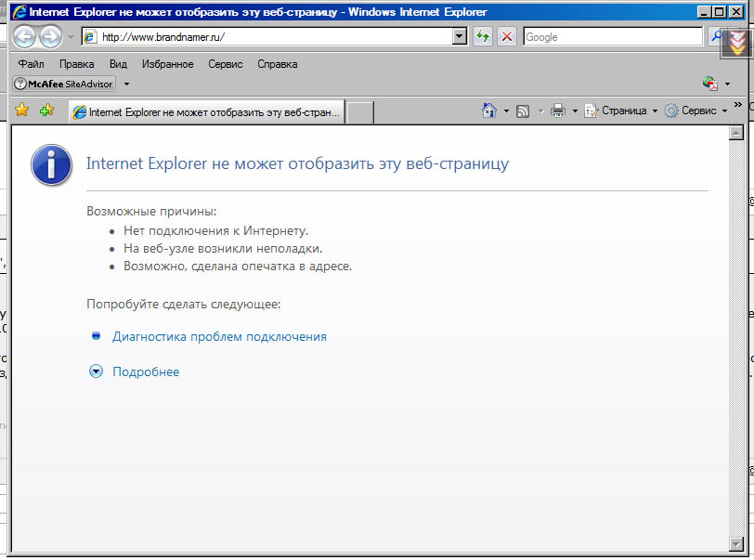Viewport: 754px width, 560px height.
Task: Click the RSS feeds icon
Action: [523, 111]
